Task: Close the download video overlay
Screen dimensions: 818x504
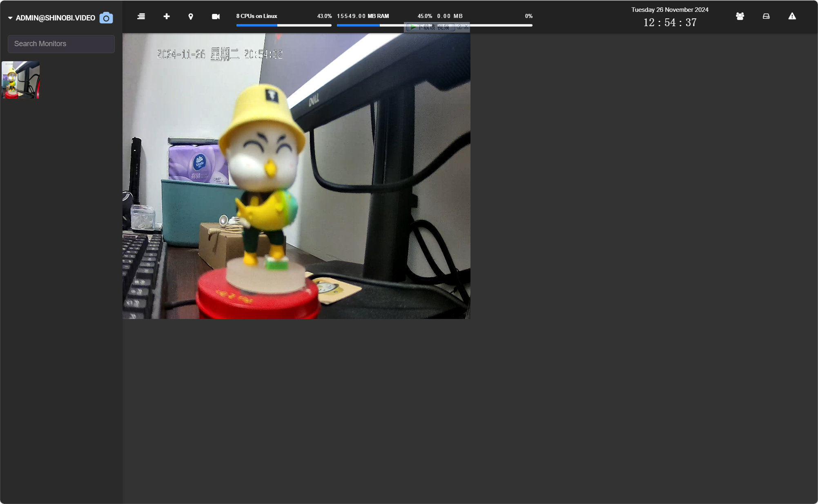Action: point(466,27)
